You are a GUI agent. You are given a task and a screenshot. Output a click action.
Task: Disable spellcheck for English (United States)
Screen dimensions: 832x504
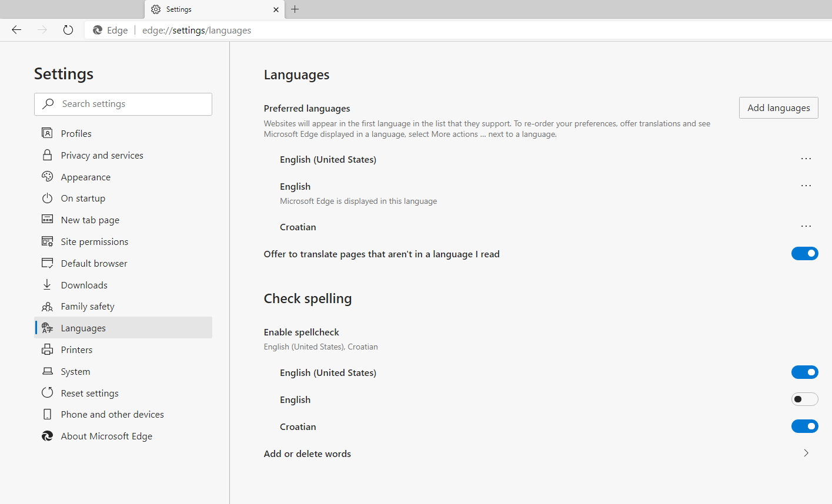(804, 372)
